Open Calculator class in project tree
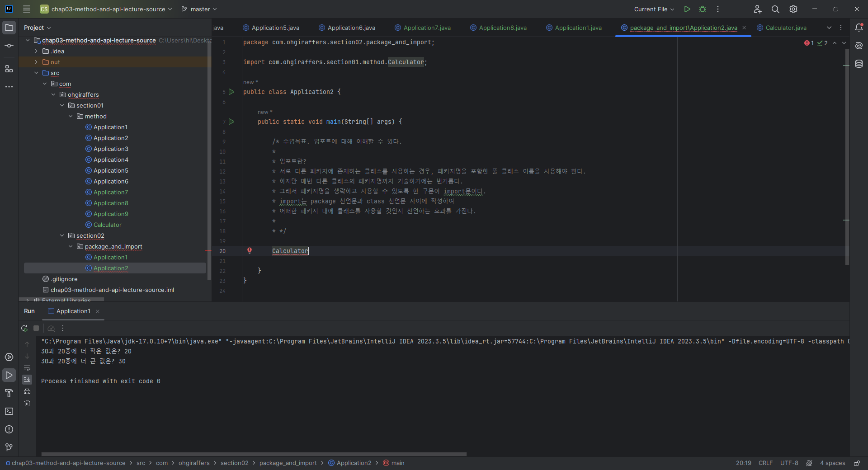 [108, 225]
